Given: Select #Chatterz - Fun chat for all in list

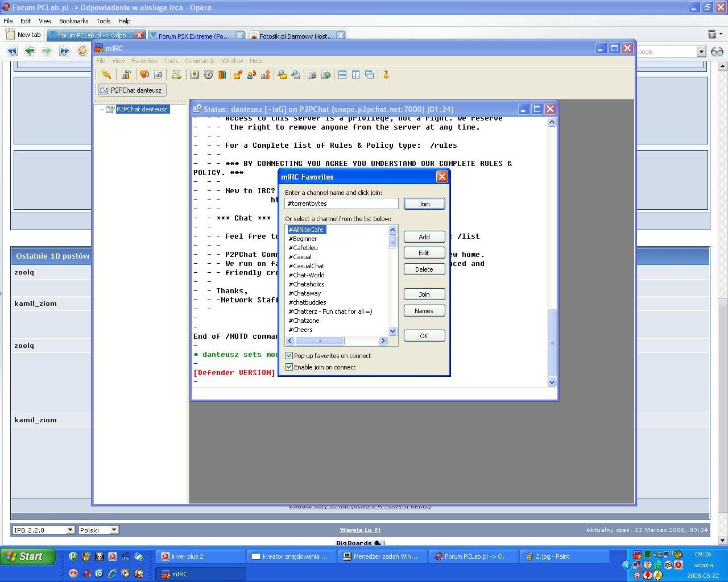Looking at the screenshot, I should (330, 311).
